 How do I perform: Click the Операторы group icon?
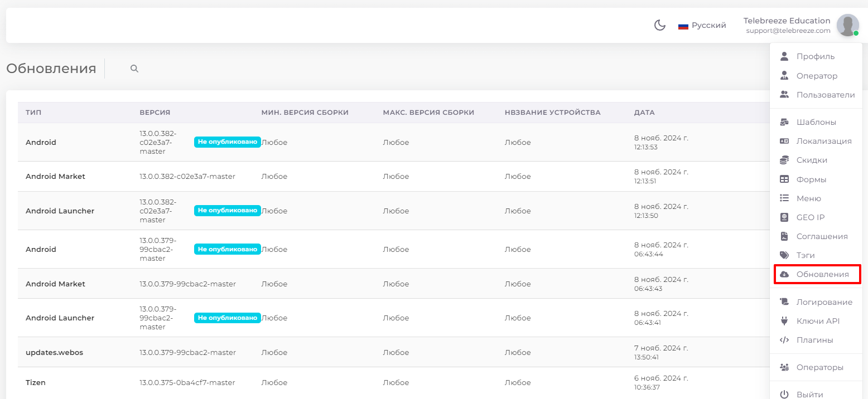784,367
